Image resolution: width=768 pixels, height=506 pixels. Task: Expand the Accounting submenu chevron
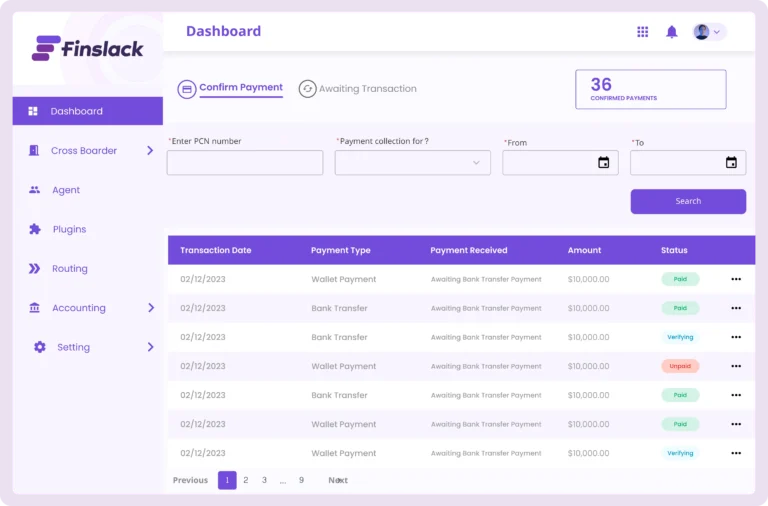pos(150,308)
